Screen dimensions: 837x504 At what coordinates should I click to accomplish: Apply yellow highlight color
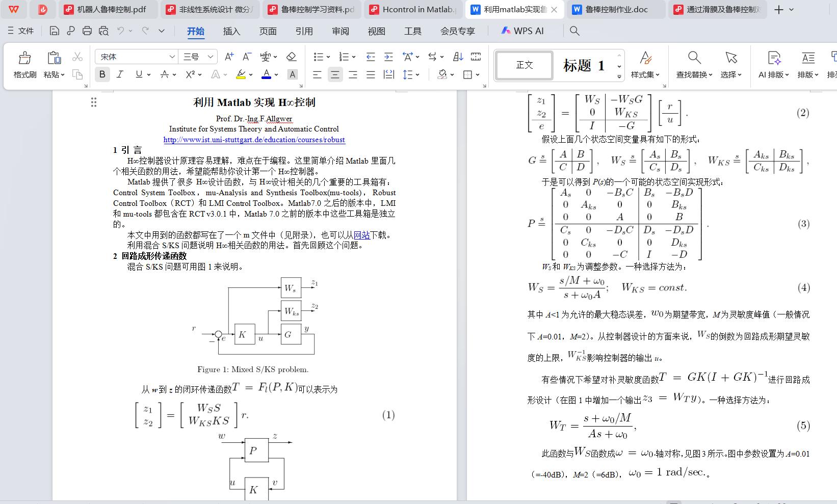coord(241,74)
